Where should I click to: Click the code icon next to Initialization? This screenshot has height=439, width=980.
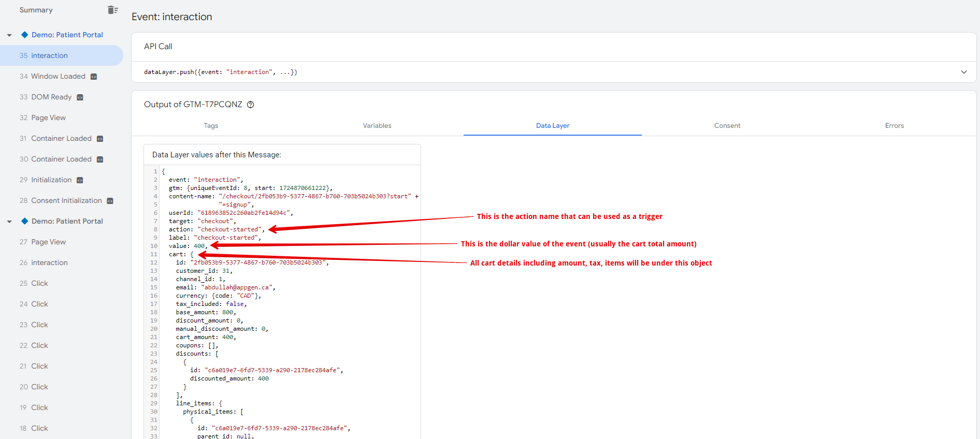pyautogui.click(x=80, y=180)
